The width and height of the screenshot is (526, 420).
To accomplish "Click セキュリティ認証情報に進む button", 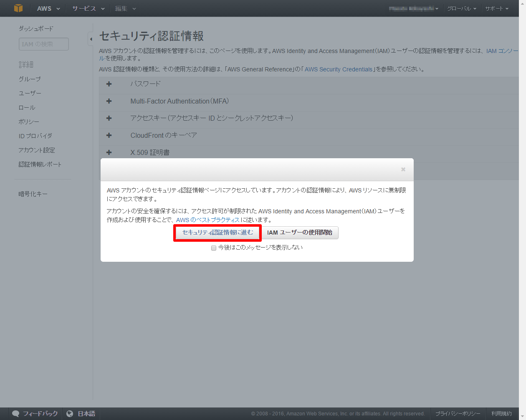I will click(x=217, y=233).
